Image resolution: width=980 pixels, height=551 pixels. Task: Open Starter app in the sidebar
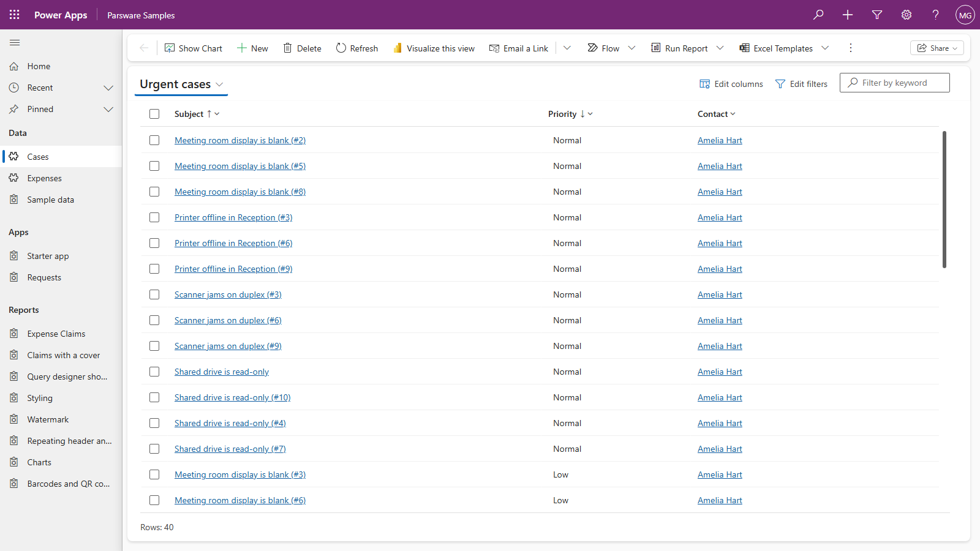(x=61, y=256)
